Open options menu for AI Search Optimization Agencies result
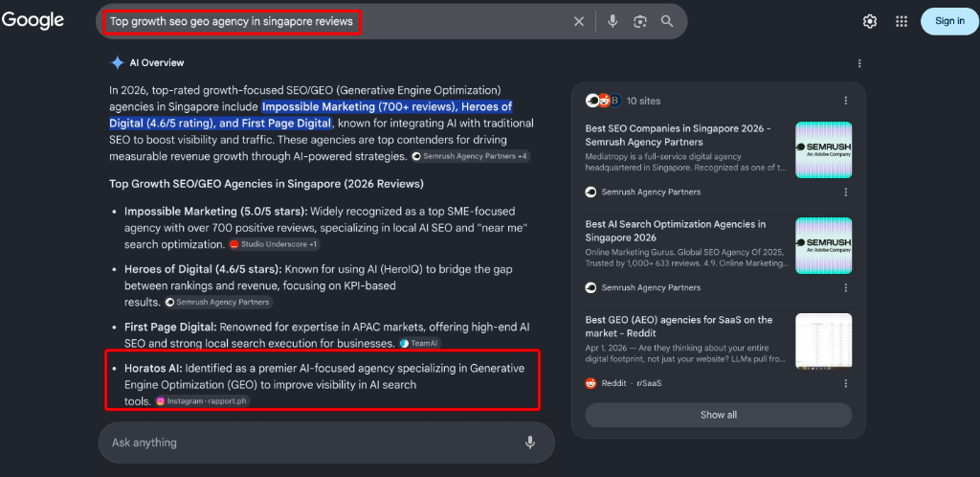The width and height of the screenshot is (980, 477). (846, 287)
